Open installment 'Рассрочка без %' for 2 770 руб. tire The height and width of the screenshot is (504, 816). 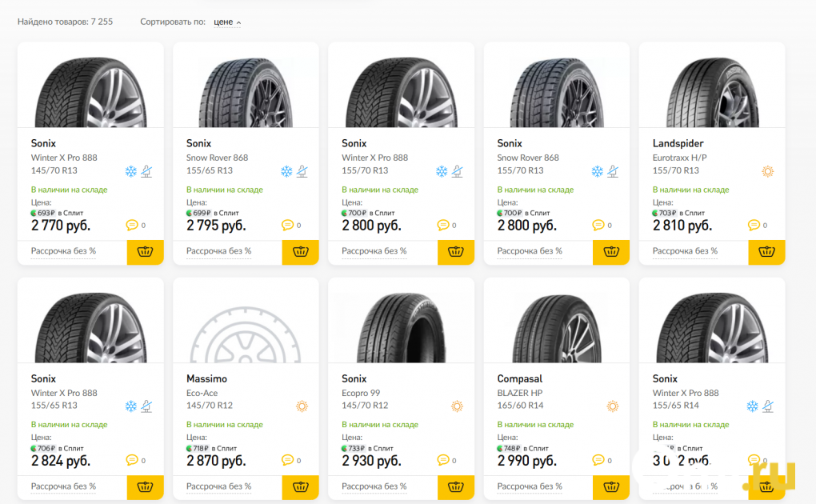[63, 251]
